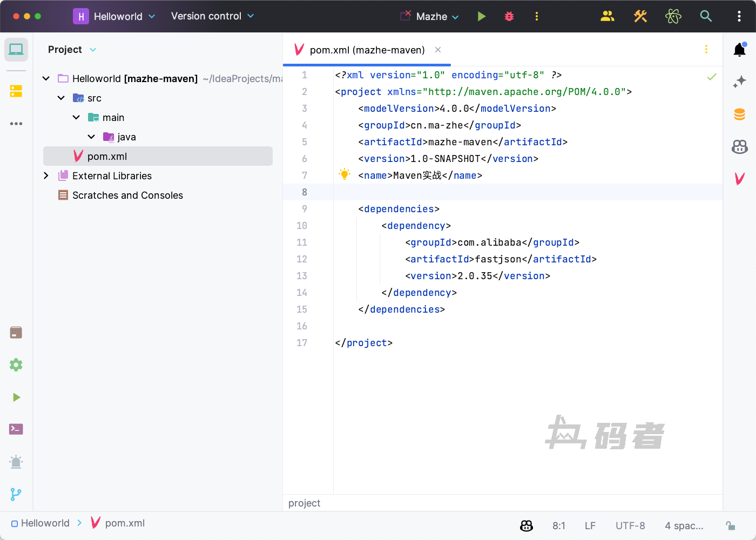The image size is (756, 540).
Task: Toggle the Project tool window button
Action: coord(16,50)
